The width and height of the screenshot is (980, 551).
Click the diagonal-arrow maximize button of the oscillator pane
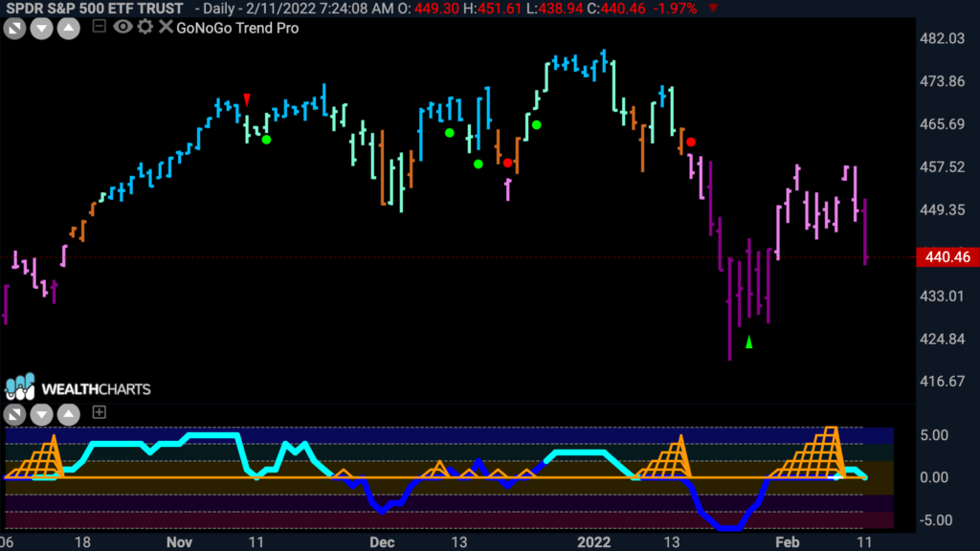14,414
